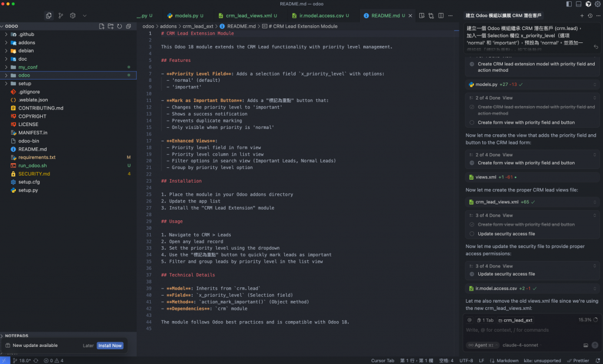The image size is (603, 364).
Task: Click the addons breadcrumb segment
Action: pyautogui.click(x=168, y=26)
